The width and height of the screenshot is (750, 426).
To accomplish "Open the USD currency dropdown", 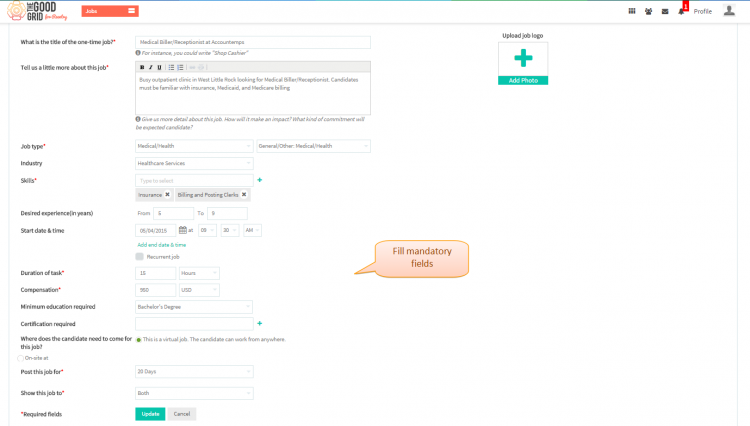I will 199,290.
